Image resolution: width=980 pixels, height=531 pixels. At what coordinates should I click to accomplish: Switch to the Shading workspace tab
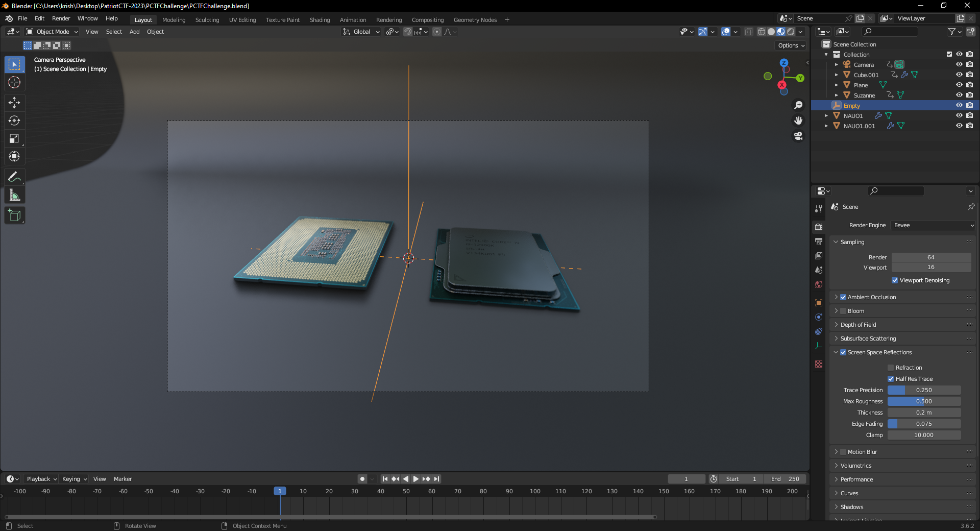[x=320, y=20]
